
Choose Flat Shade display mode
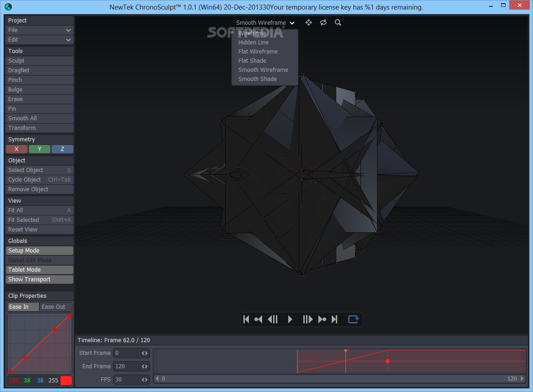265,61
